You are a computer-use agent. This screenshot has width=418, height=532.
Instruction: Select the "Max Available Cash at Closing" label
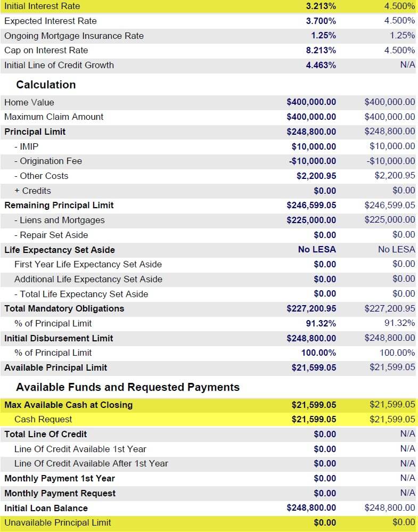point(68,405)
